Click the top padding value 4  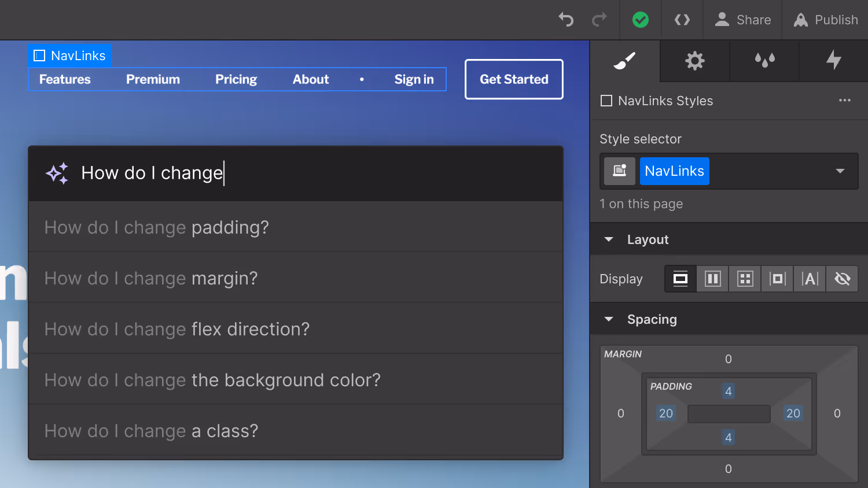[x=729, y=391]
